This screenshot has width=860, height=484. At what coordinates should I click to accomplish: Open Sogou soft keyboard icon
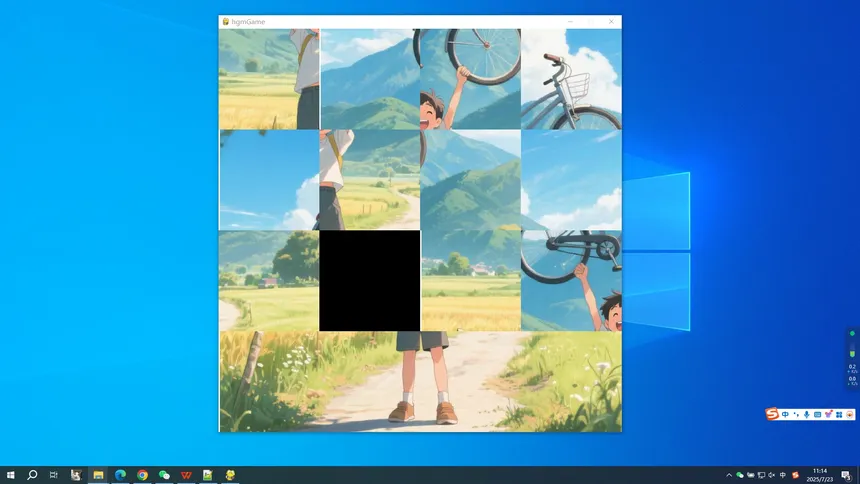[818, 414]
